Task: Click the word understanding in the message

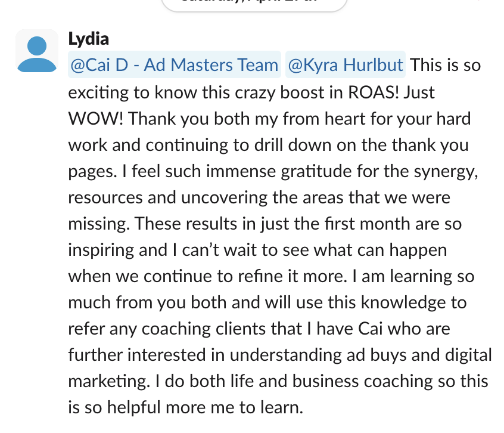Action: pos(286,355)
